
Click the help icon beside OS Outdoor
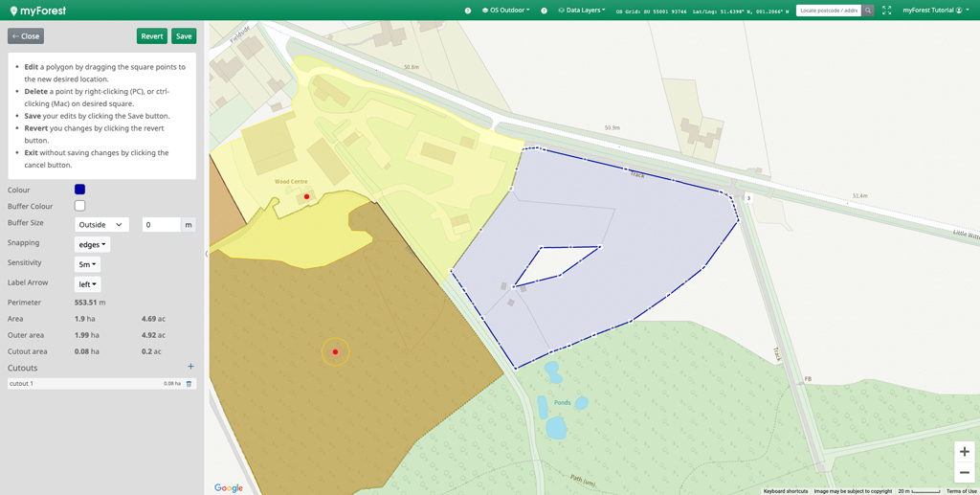(468, 11)
